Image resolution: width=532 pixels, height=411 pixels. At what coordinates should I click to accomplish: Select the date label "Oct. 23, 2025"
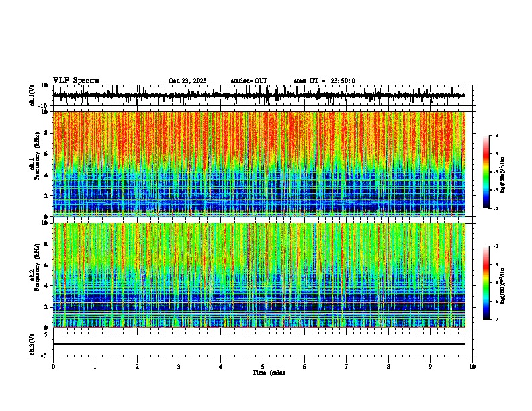coord(187,81)
